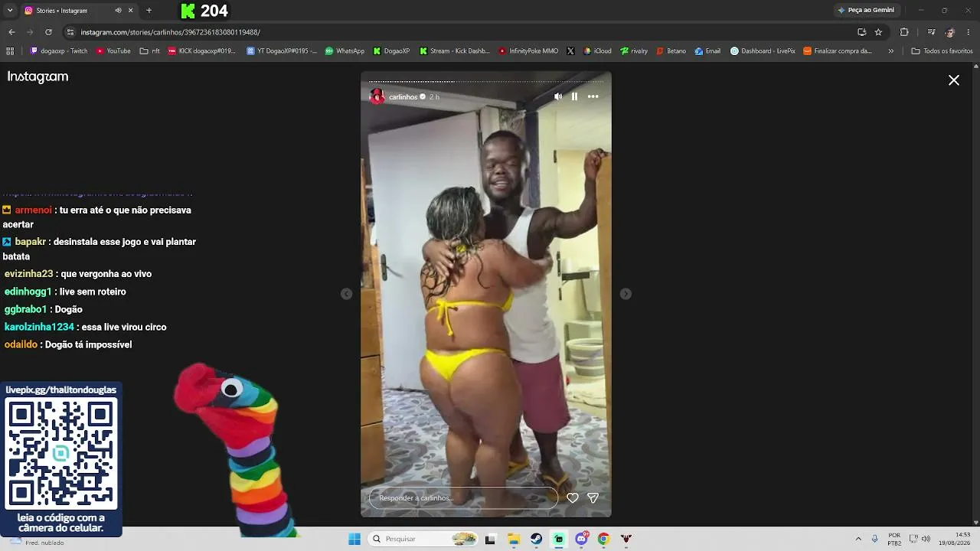Open the 'YT DogaoXP#0195' bookmark
The width and height of the screenshot is (980, 551).
pyautogui.click(x=282, y=51)
